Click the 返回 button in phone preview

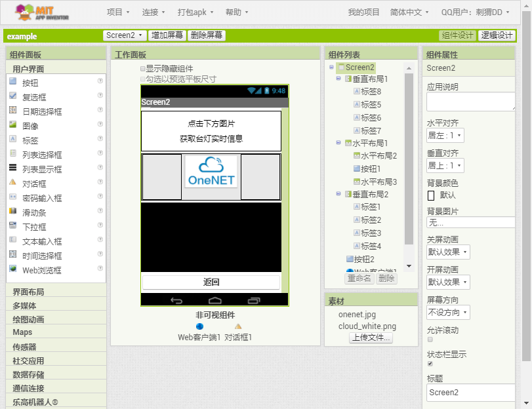point(211,282)
